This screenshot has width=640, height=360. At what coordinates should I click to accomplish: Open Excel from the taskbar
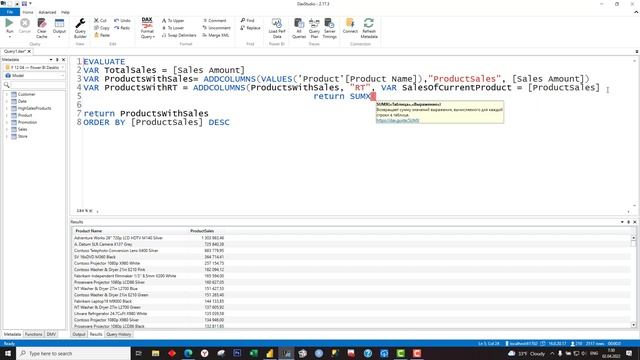(x=253, y=353)
